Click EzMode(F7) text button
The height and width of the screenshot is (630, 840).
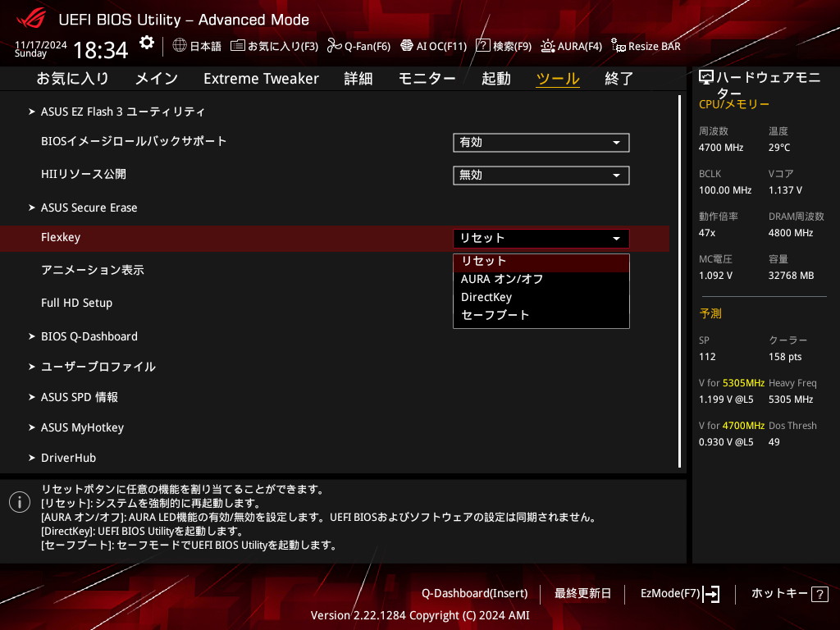tap(670, 594)
